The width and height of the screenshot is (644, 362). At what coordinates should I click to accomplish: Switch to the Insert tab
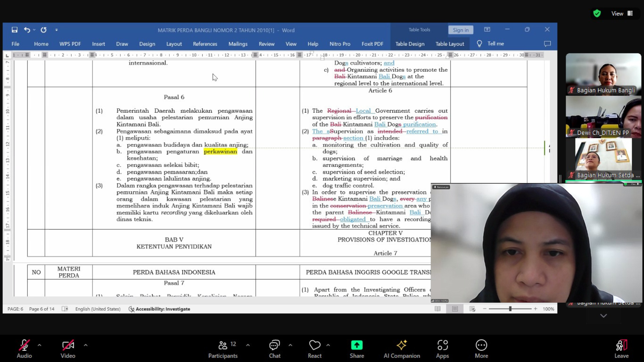tap(99, 44)
